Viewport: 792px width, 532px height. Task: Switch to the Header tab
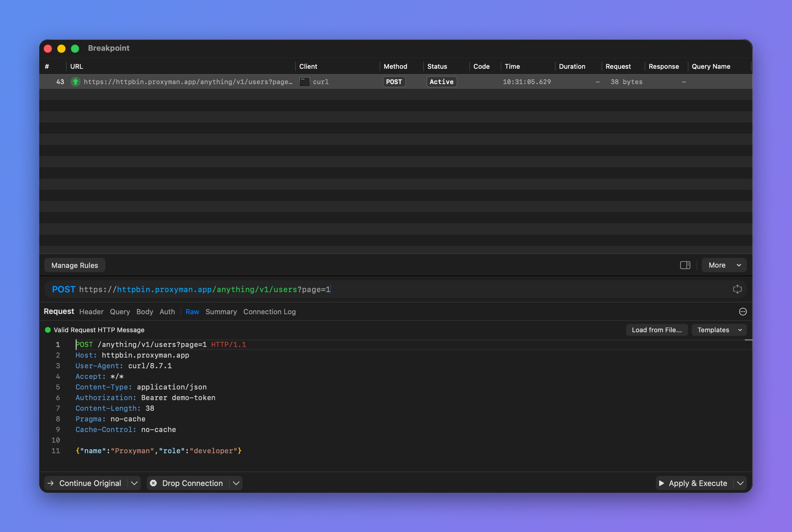point(91,312)
